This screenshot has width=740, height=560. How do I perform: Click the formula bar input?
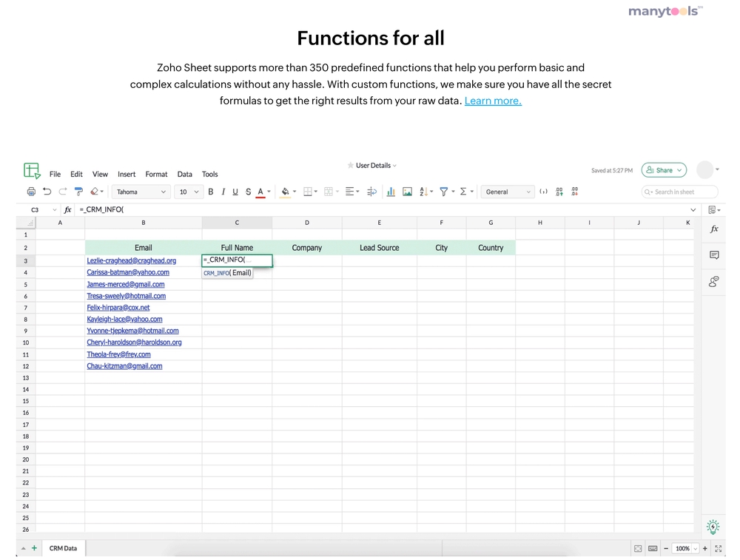pos(383,209)
